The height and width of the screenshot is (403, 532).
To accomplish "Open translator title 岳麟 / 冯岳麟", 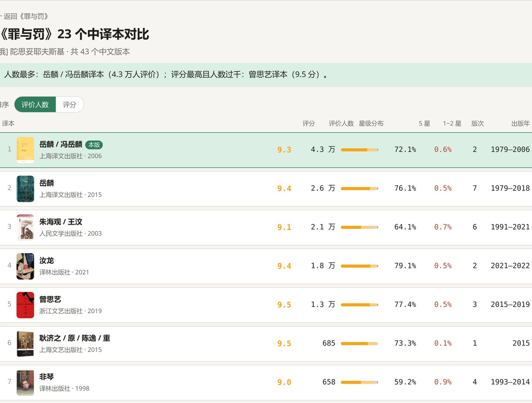I will pyautogui.click(x=61, y=144).
